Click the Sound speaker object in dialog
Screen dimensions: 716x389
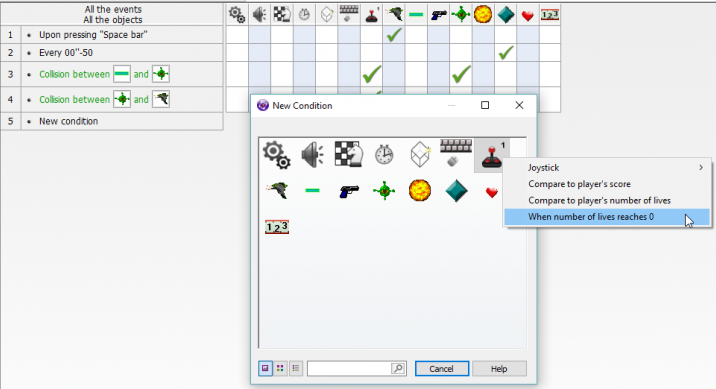tap(313, 154)
